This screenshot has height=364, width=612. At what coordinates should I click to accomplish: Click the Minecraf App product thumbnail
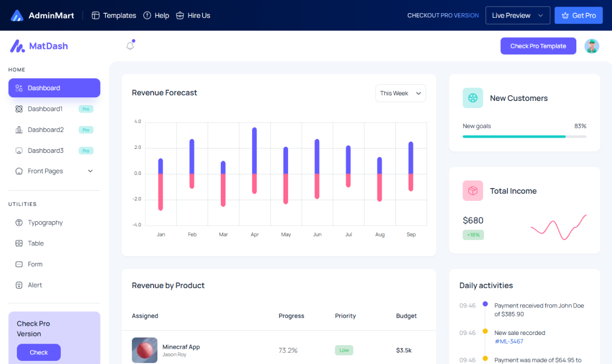click(x=145, y=350)
